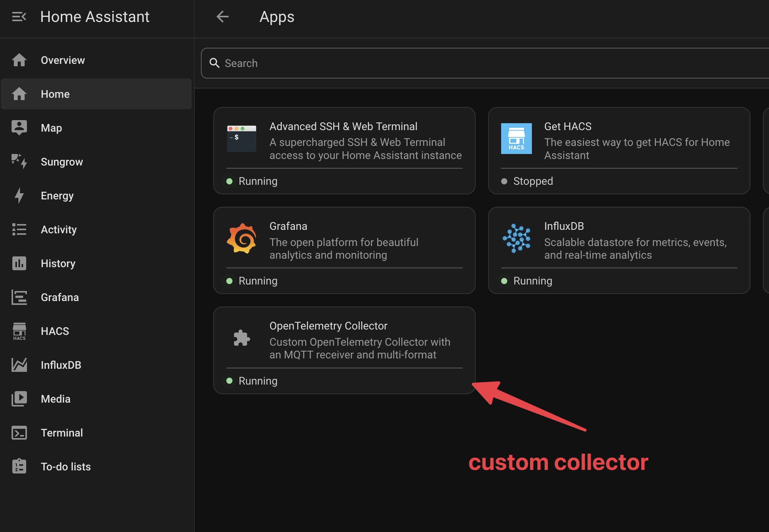The width and height of the screenshot is (769, 532).
Task: Open the Get HACS app title
Action: pos(568,126)
